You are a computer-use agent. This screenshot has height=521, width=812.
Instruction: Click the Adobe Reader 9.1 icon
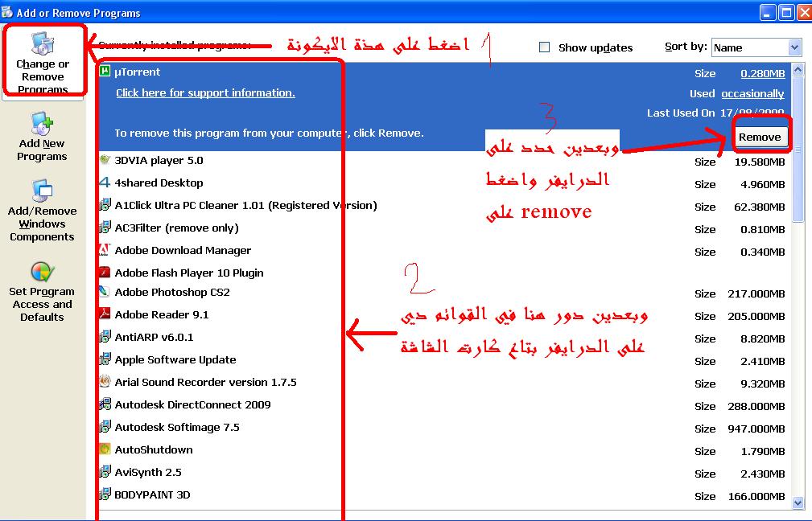coord(105,314)
